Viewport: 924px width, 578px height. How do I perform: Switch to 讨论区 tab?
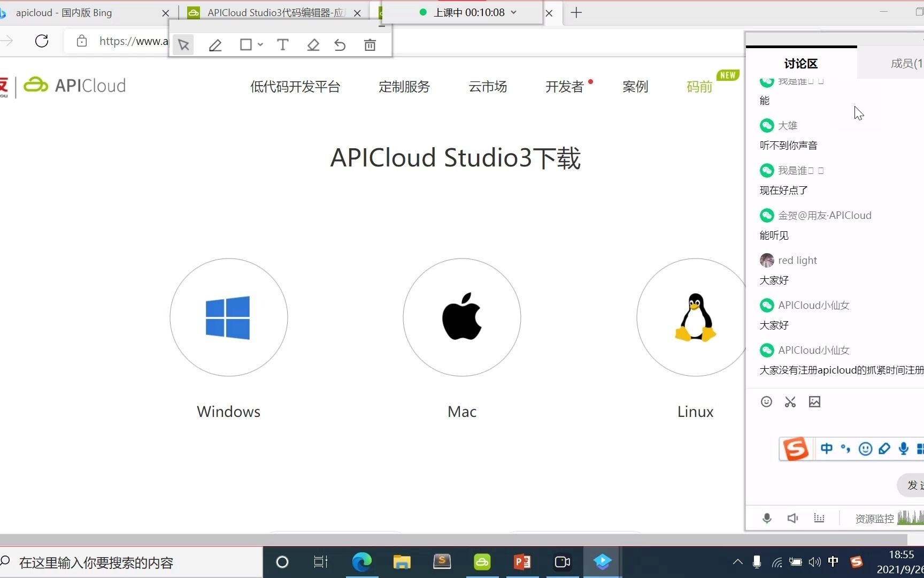click(x=801, y=63)
